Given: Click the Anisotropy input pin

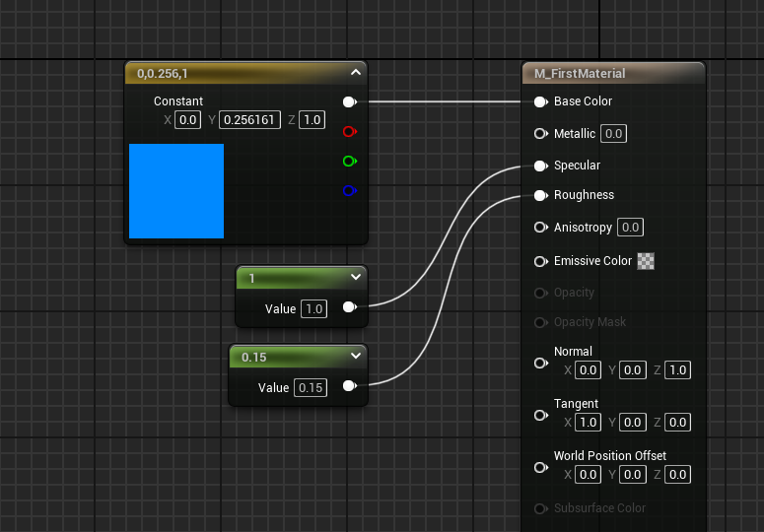Looking at the screenshot, I should [x=541, y=228].
